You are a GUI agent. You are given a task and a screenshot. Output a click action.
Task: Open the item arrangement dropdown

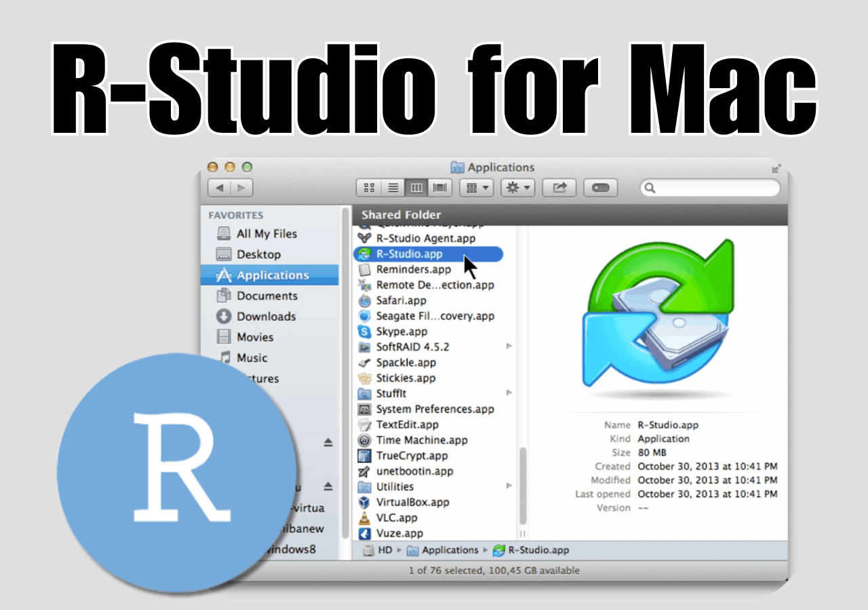pos(476,188)
